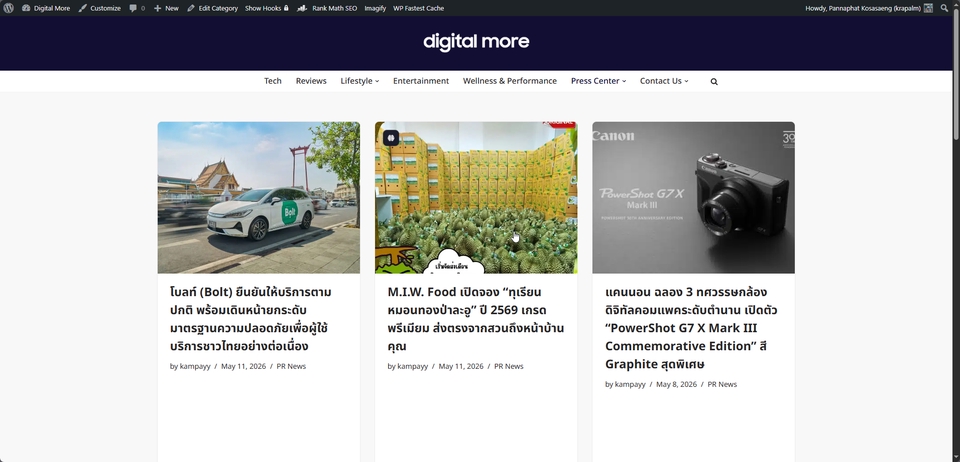The height and width of the screenshot is (462, 960).
Task: Go to the Reviews category
Action: click(x=311, y=81)
